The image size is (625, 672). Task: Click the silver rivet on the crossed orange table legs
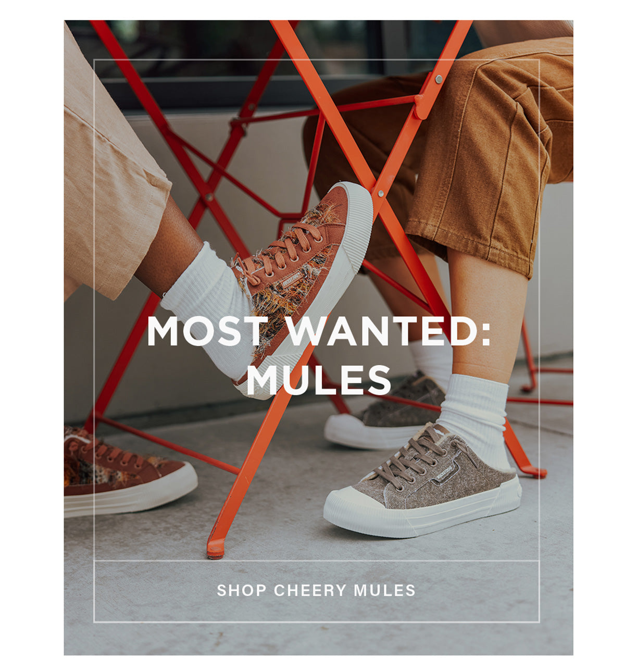click(381, 193)
